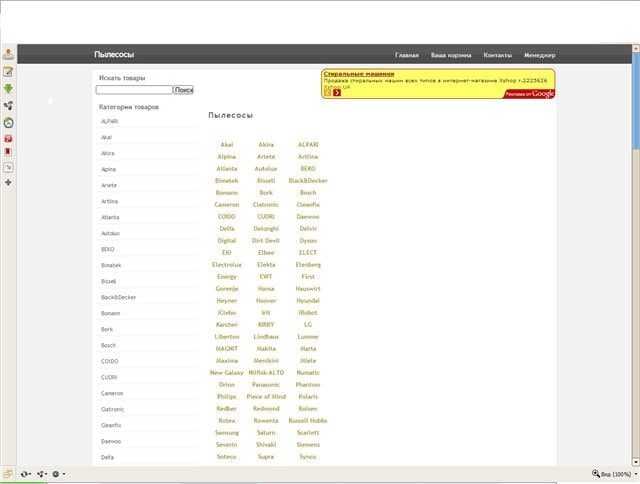Open the LG brand link
This screenshot has width=640, height=484.
point(308,325)
